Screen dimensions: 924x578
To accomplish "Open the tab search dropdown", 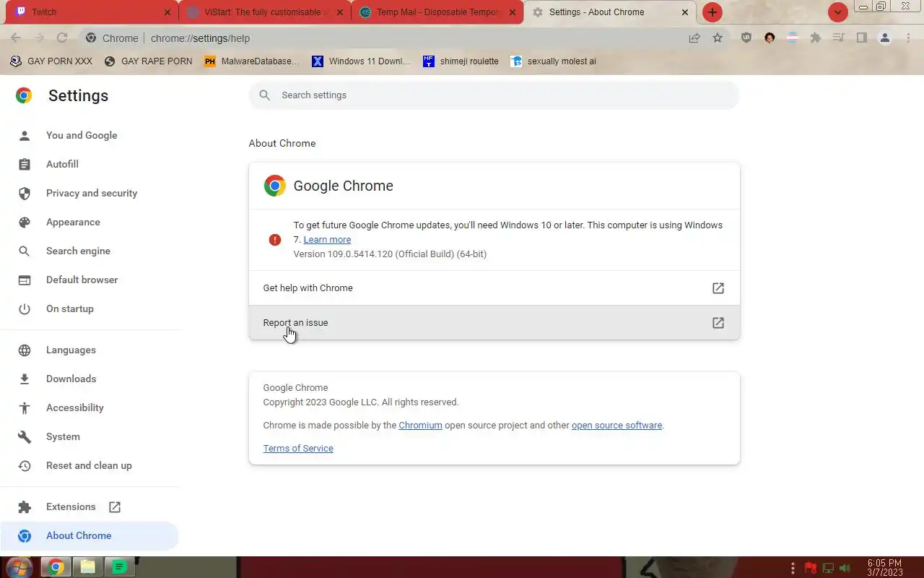I will 837,12.
